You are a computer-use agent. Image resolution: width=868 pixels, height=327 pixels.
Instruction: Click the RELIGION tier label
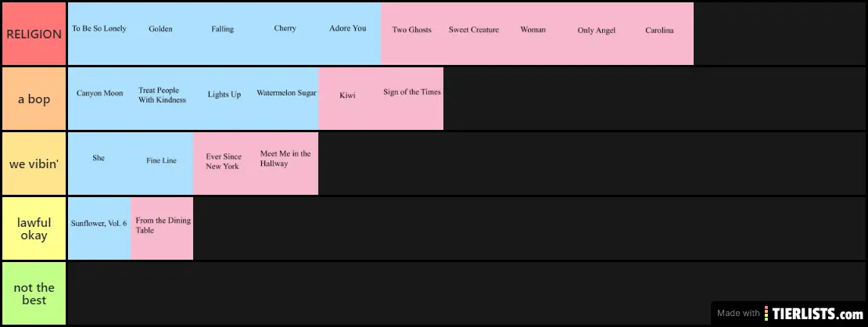click(x=34, y=34)
